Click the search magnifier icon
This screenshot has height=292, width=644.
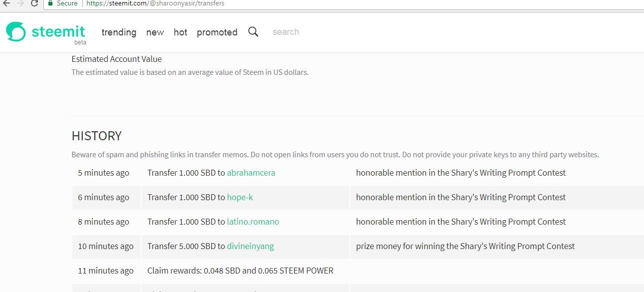[x=253, y=32]
